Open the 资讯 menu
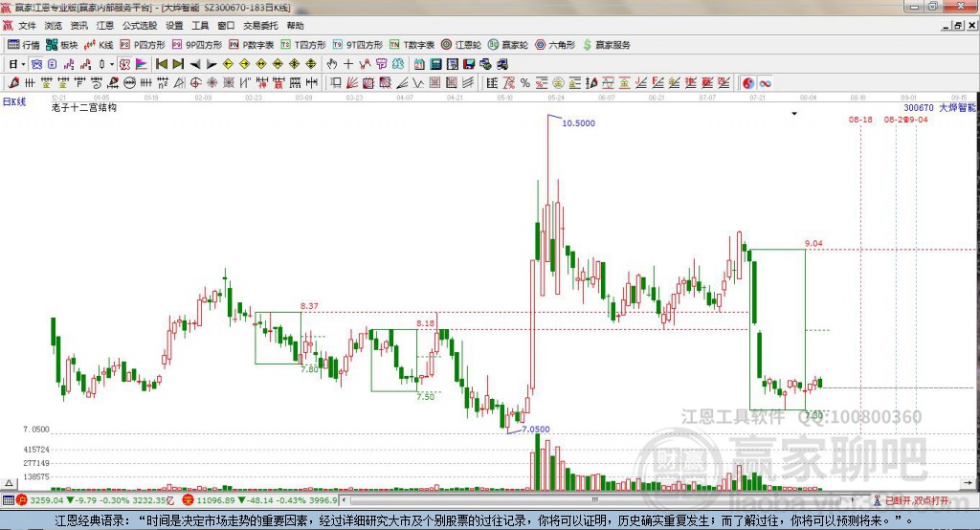Screen dimensions: 980x530 (x=78, y=26)
